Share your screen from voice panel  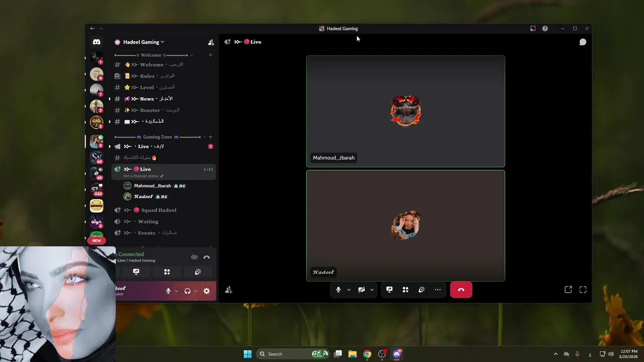[x=136, y=272]
